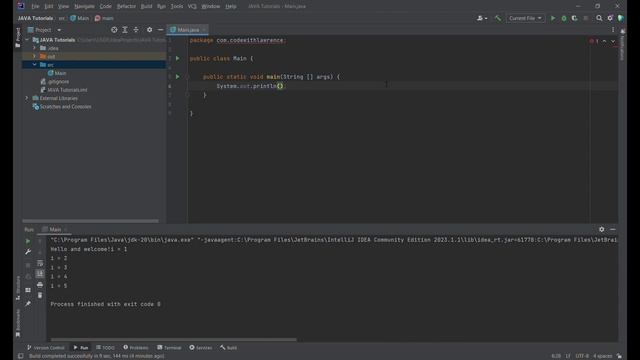Hide the Project panel with minus icon
Screen dimensions: 640x360
pos(160,30)
